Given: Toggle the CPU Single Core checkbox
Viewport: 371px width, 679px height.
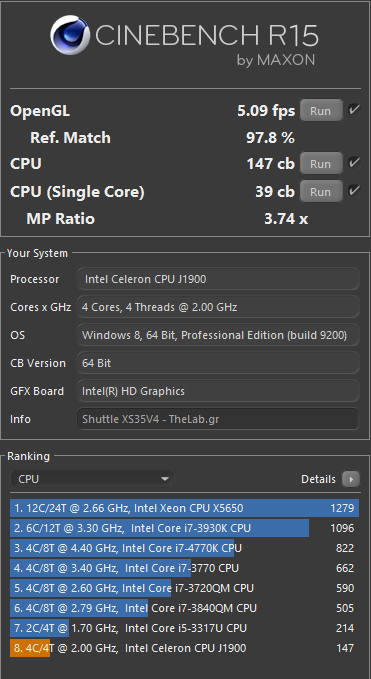Looking at the screenshot, I should pos(354,191).
